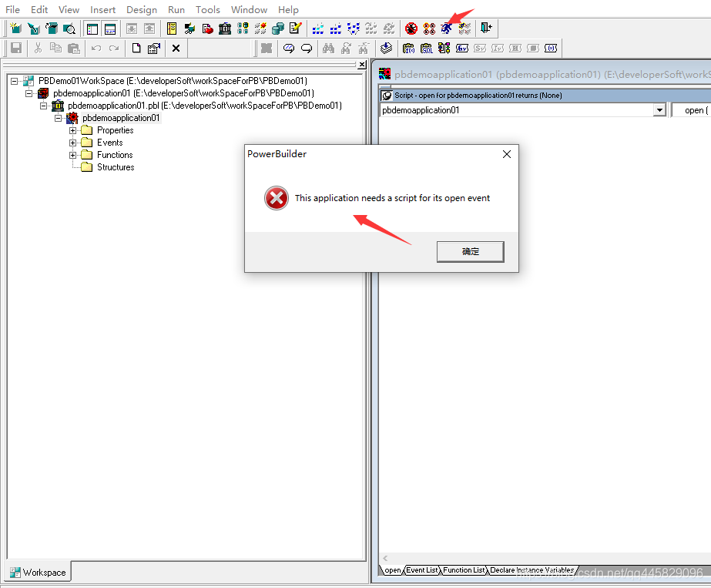Click the Properties sheet icon
The image size is (711, 588).
pos(154,48)
